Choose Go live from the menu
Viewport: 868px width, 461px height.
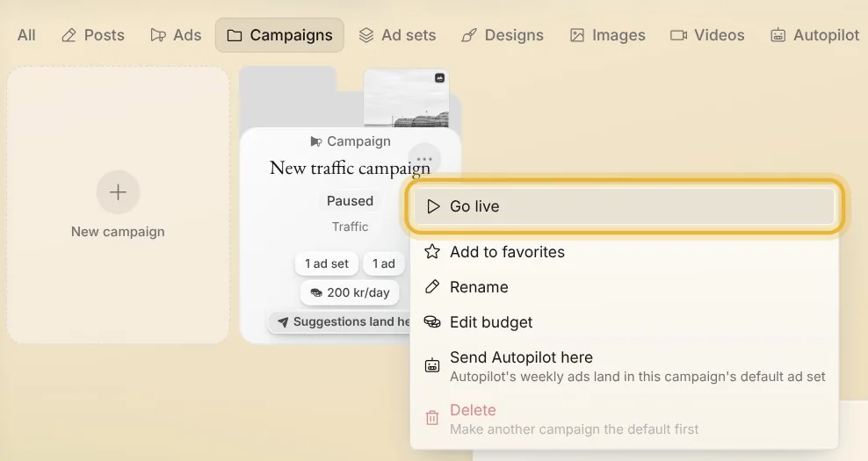click(625, 206)
